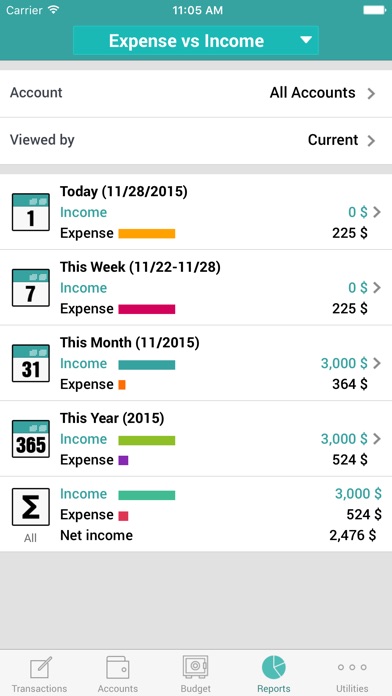Open the Transactions tab icon
The height and width of the screenshot is (696, 392).
tap(40, 668)
